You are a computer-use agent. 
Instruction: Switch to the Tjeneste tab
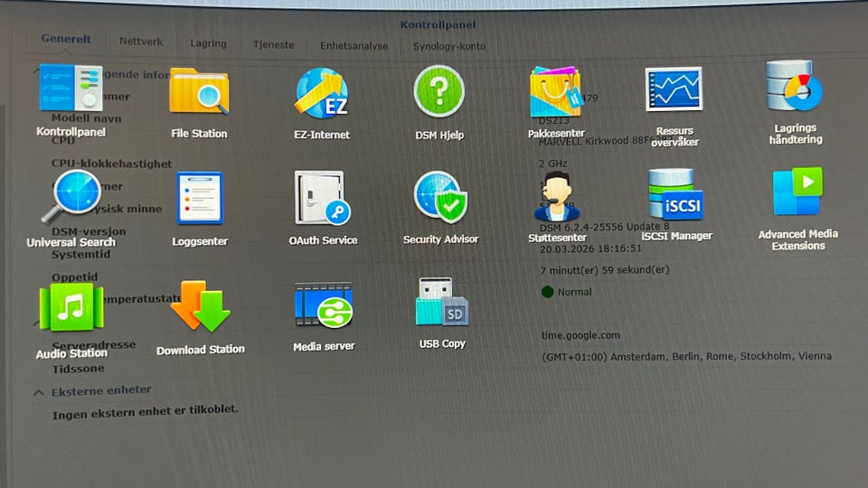coord(273,45)
